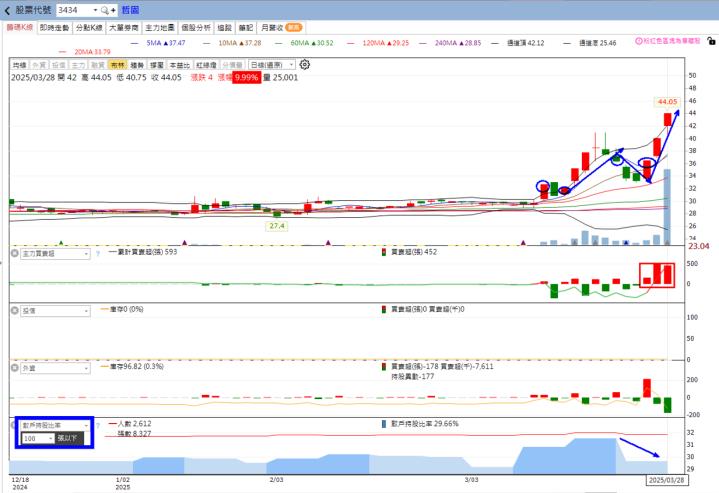Switch to the 個股分析 tab
Image resolution: width=719 pixels, height=493 pixels.
pyautogui.click(x=196, y=28)
